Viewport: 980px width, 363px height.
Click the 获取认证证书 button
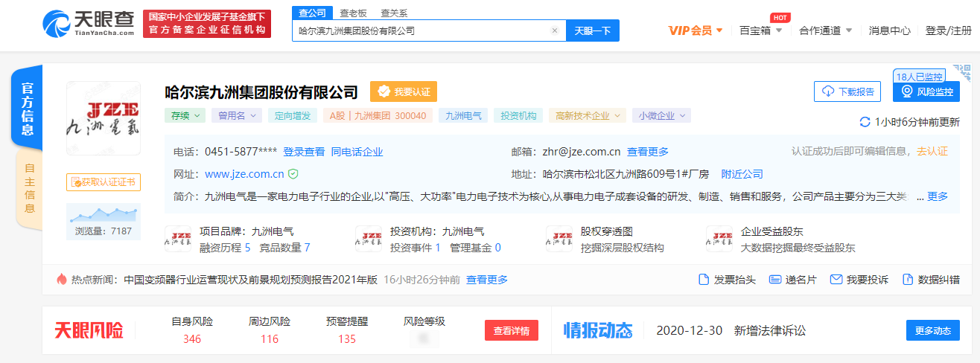tap(104, 181)
